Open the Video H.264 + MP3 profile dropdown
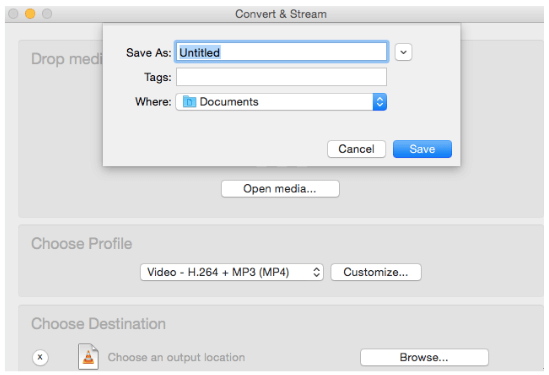549x375 pixels. 232,272
